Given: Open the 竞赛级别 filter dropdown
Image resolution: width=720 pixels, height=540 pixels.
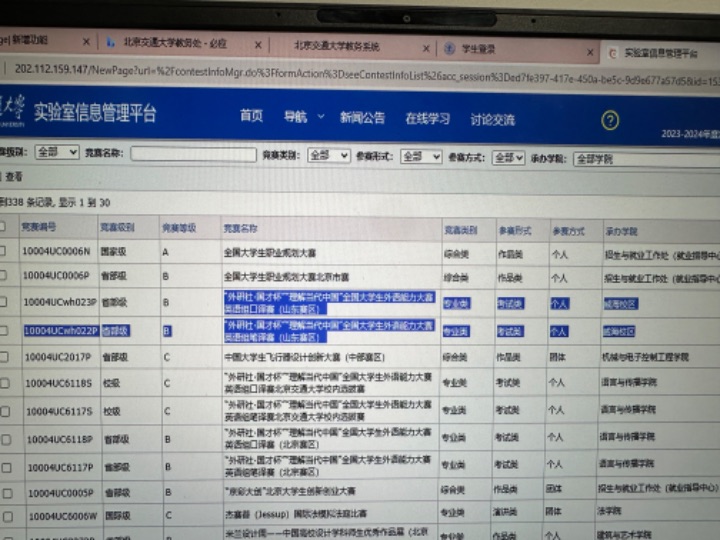Looking at the screenshot, I should (x=57, y=152).
